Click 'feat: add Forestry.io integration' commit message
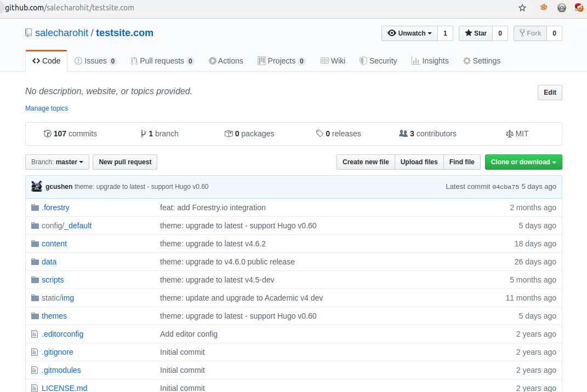 (x=213, y=207)
